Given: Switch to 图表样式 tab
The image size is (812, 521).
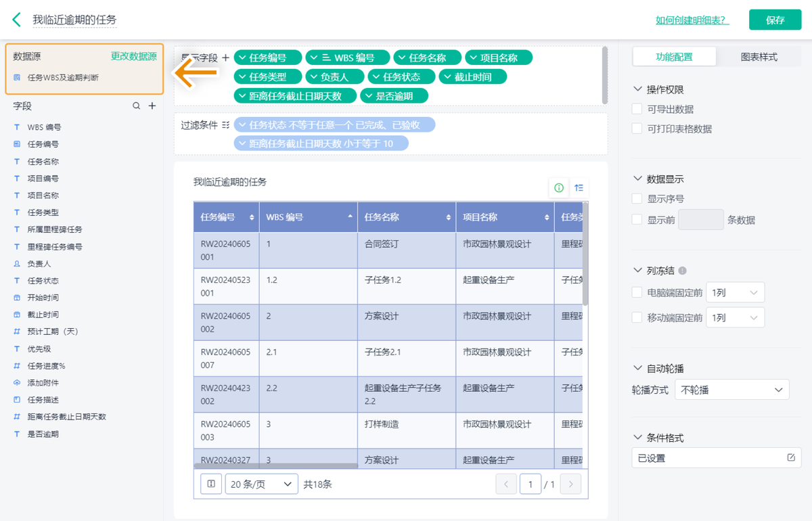Looking at the screenshot, I should point(759,57).
